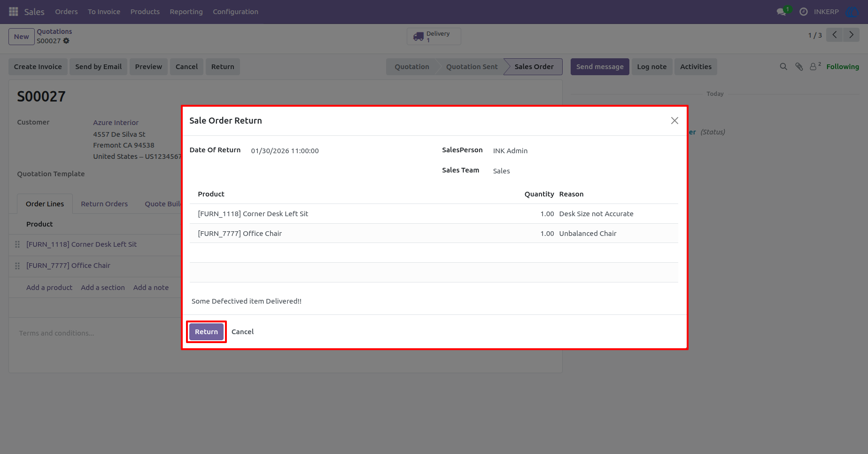868x454 pixels.
Task: Edit the reason Unbalanced Chair
Action: click(x=588, y=234)
